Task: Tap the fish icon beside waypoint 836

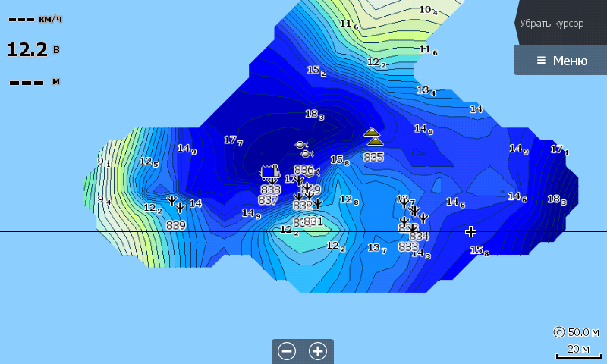Action: point(315,171)
